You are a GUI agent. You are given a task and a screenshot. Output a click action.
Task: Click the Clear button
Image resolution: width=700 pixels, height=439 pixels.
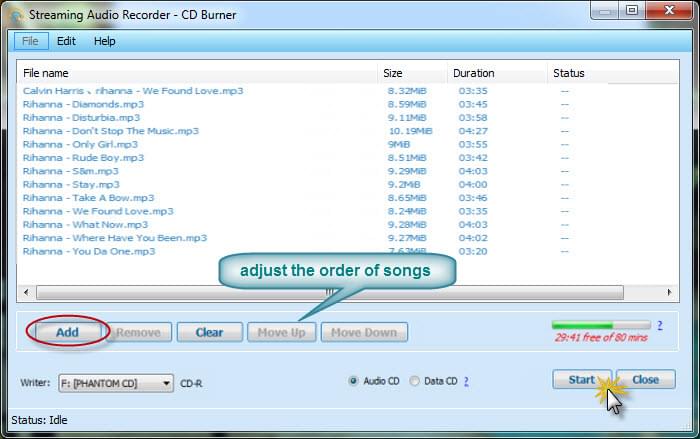coord(209,332)
